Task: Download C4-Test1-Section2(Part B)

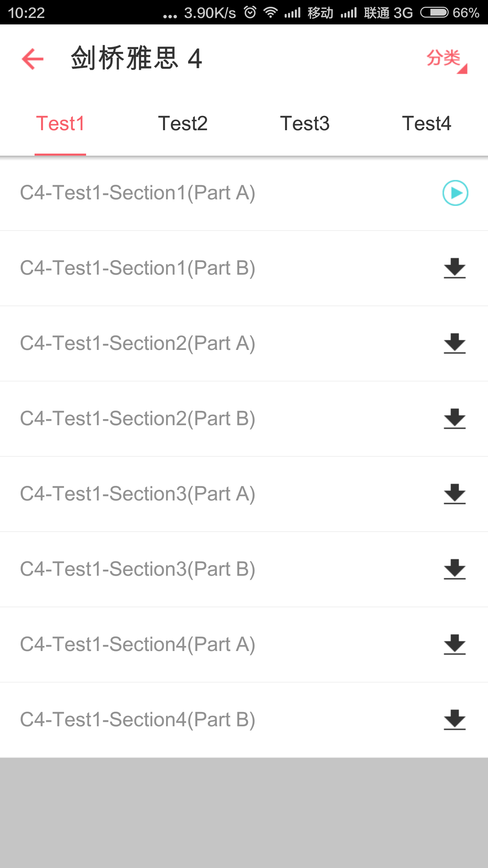Action: tap(454, 419)
